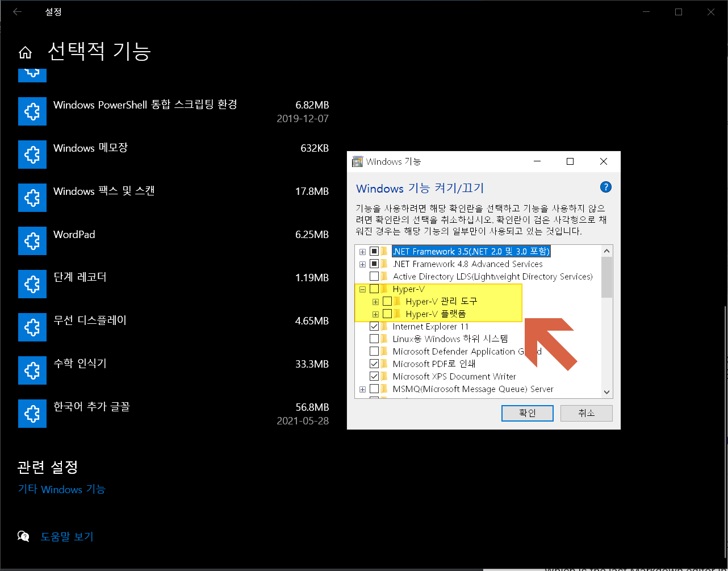This screenshot has width=728, height=571.
Task: Click the home icon next to 선택적 기능
Action: 25,52
